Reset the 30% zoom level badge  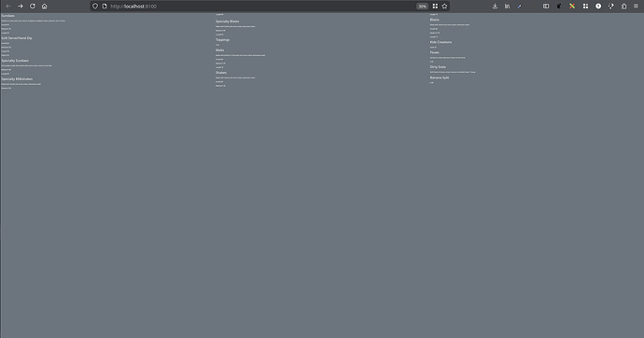pyautogui.click(x=422, y=7)
